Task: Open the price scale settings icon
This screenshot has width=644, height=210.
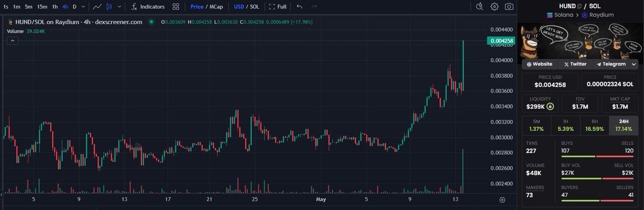Action: pyautogui.click(x=502, y=199)
